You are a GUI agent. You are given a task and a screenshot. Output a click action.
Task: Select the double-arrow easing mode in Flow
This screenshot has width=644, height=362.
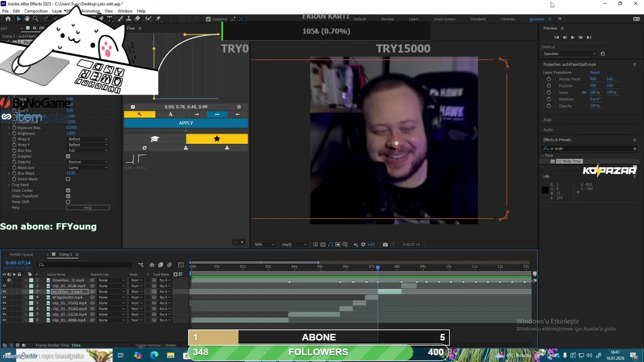tap(217, 114)
